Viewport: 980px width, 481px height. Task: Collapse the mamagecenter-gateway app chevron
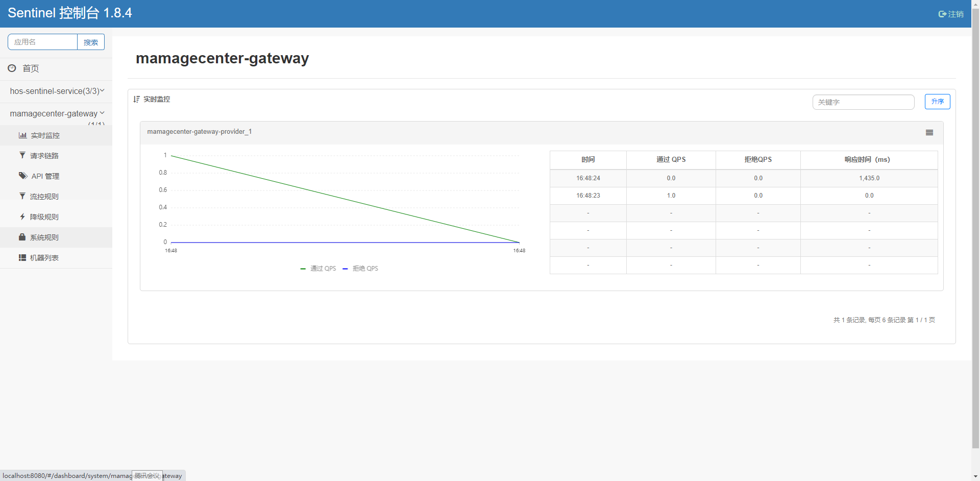102,113
